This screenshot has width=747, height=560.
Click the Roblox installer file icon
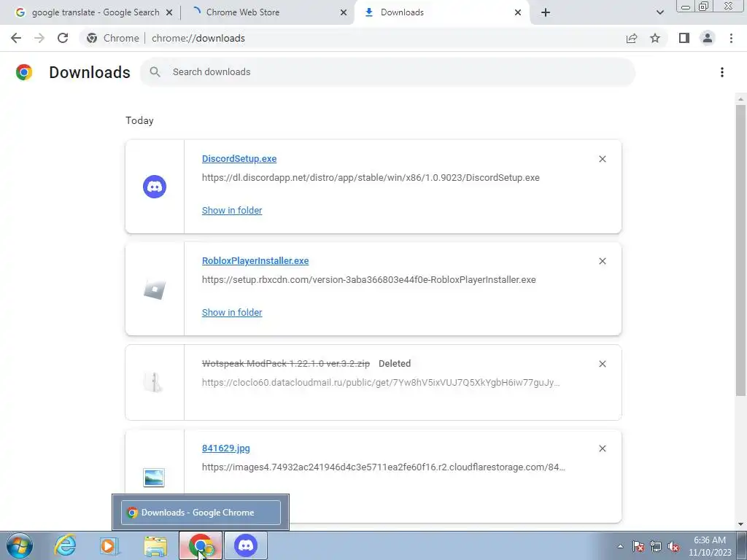[x=155, y=289]
